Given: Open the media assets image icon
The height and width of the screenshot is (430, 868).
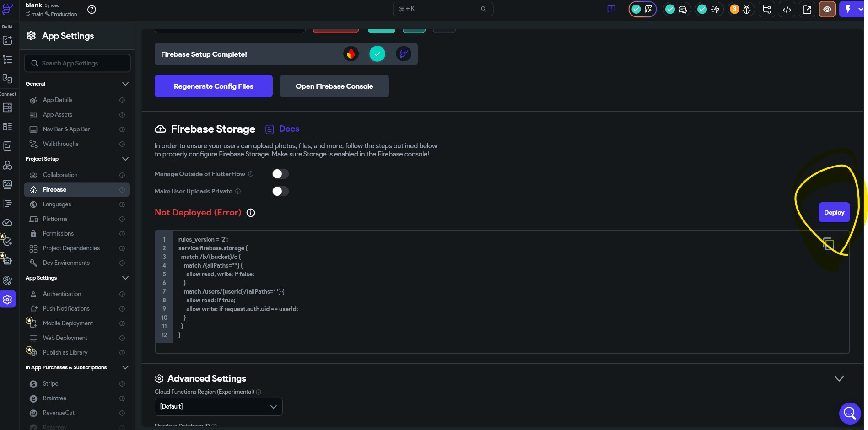Looking at the screenshot, I should point(7,184).
